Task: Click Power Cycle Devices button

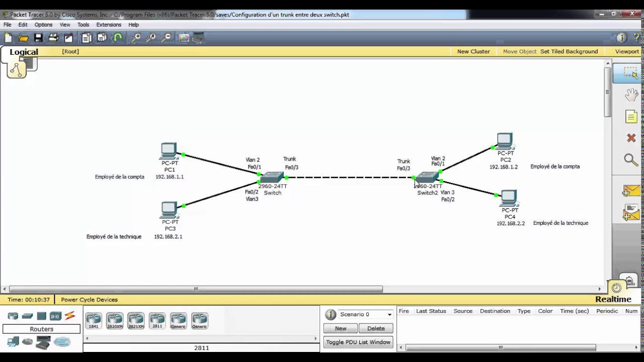Action: 89,300
